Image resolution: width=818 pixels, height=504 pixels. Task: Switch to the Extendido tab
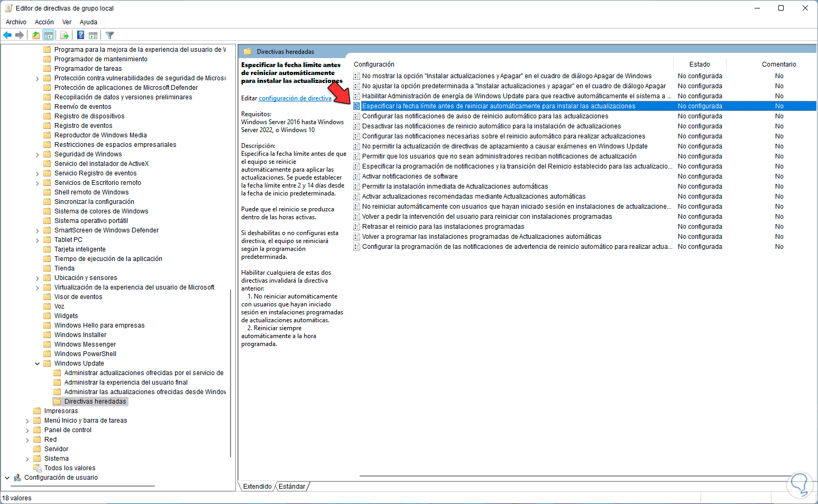pos(257,487)
